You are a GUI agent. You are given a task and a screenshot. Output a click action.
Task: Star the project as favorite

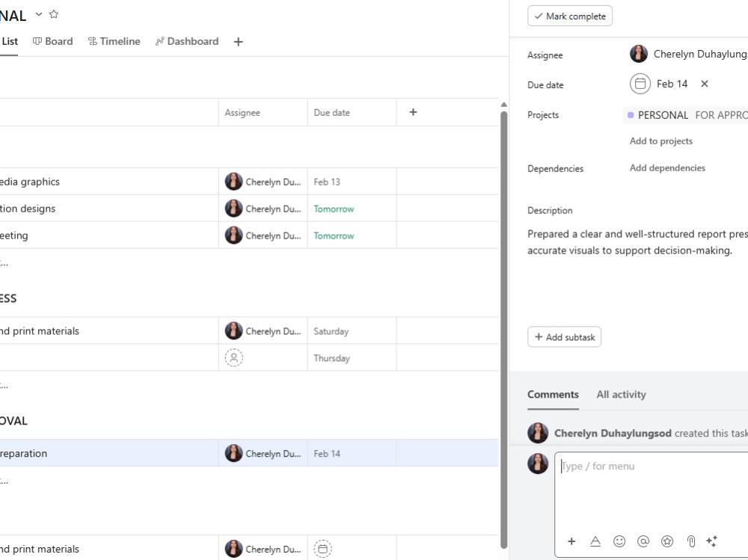coord(54,14)
